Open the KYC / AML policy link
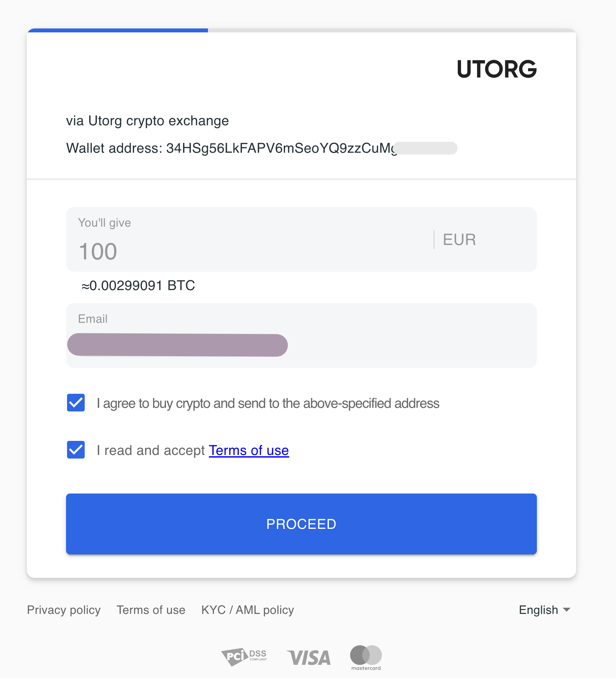The height and width of the screenshot is (678, 616). [x=248, y=610]
